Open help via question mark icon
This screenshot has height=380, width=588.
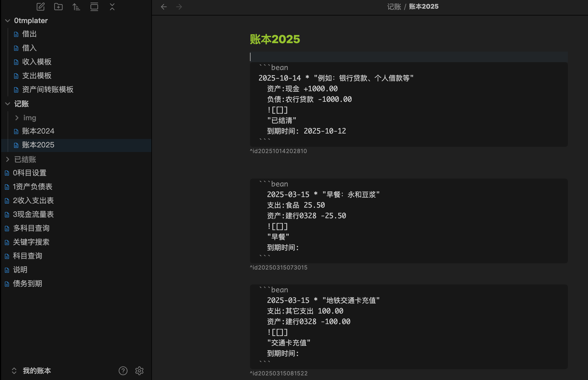coord(123,371)
